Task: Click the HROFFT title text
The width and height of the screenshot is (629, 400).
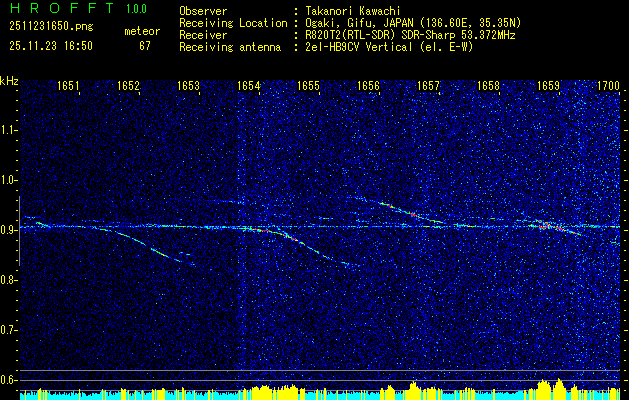Action: point(61,9)
